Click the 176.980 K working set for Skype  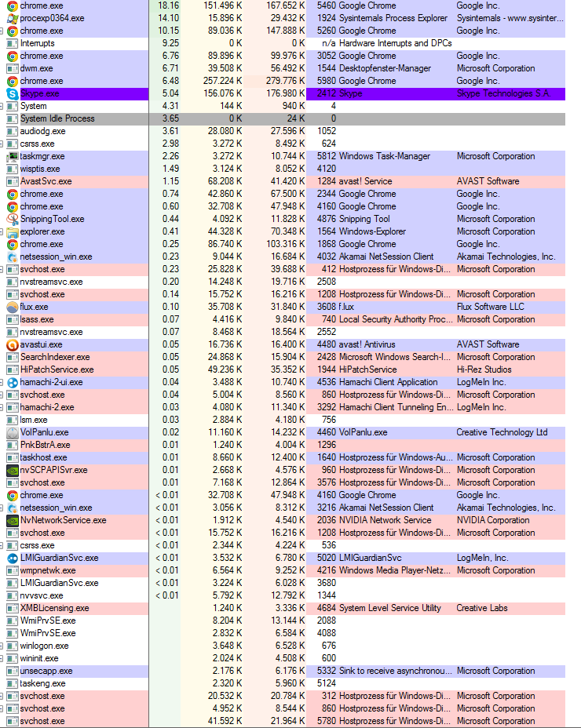point(285,93)
